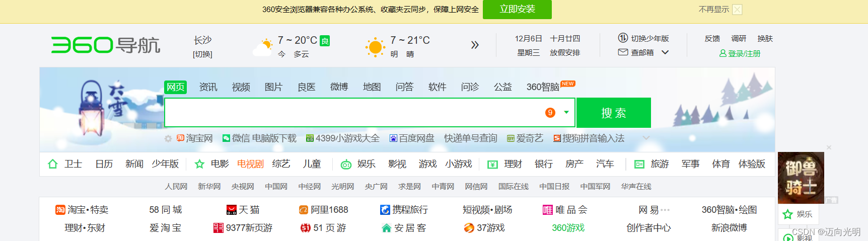Click the 37游戏 site icon

tap(469, 228)
